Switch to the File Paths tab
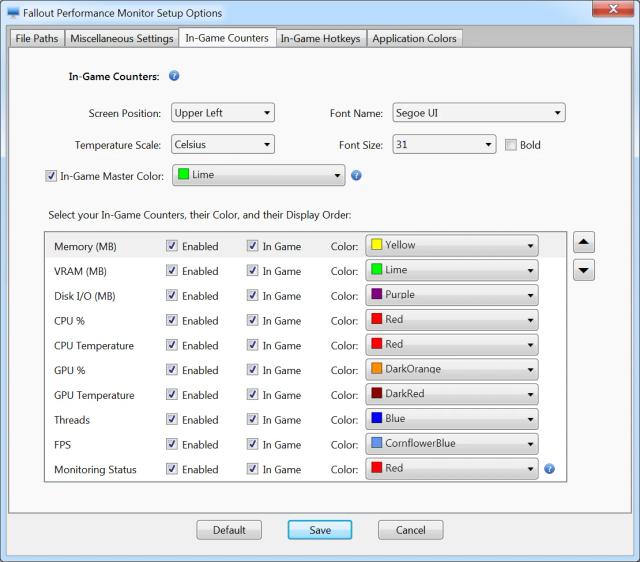 coord(37,38)
